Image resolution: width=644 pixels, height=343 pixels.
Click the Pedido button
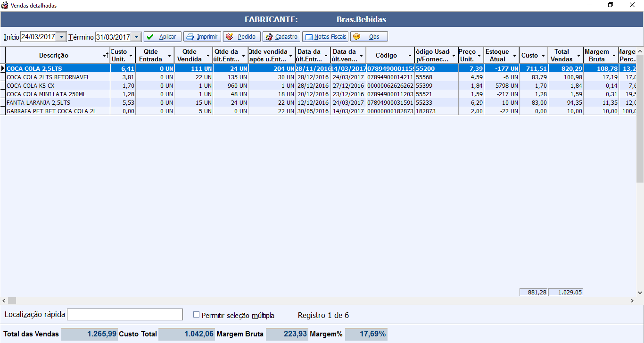(242, 37)
